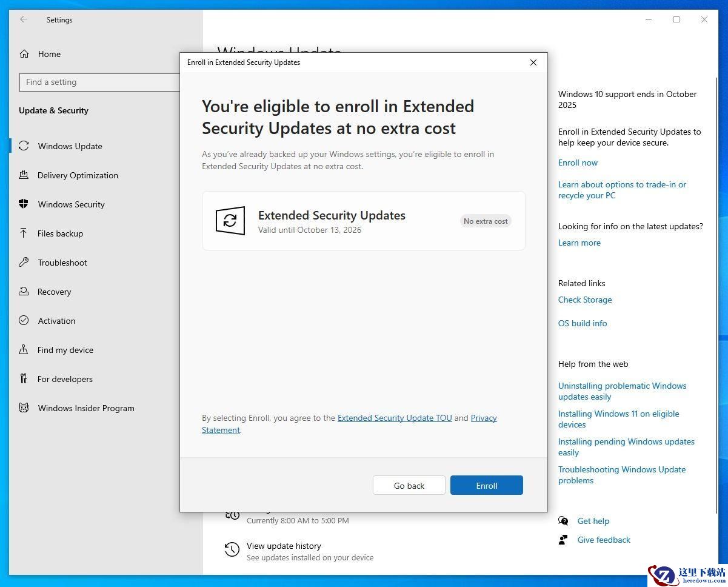Click the Windows Update sidebar label
728x587 pixels.
pos(70,146)
